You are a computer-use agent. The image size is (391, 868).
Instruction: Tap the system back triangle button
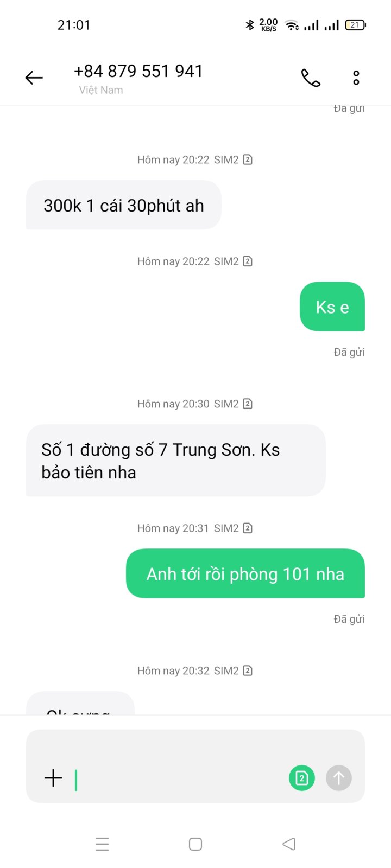pyautogui.click(x=289, y=844)
